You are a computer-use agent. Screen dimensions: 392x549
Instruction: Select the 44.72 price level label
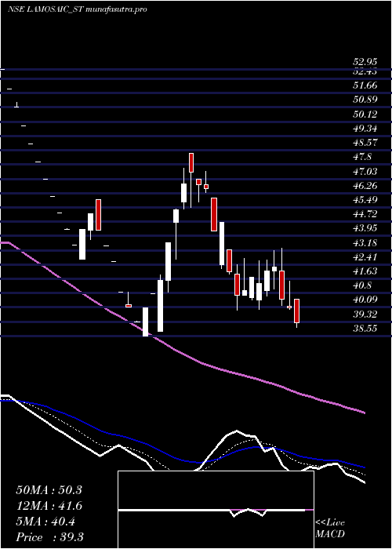point(365,215)
